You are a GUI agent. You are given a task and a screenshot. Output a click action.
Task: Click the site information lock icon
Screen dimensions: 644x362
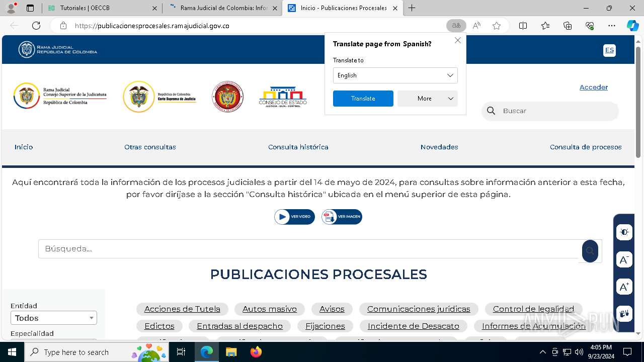[63, 26]
